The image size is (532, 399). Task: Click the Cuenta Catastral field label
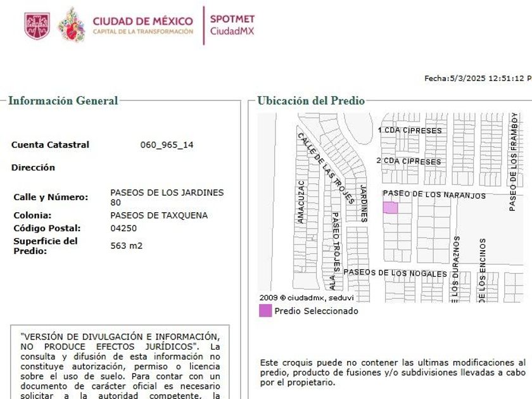(x=50, y=145)
